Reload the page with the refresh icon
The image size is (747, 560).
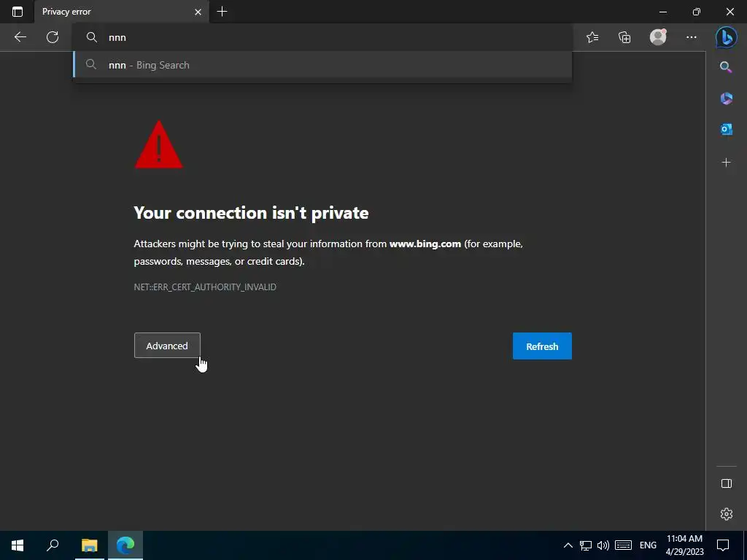(x=53, y=37)
